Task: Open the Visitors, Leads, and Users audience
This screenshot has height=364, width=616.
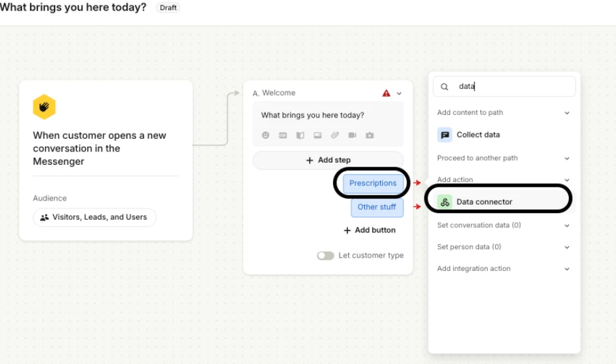Action: tap(94, 217)
